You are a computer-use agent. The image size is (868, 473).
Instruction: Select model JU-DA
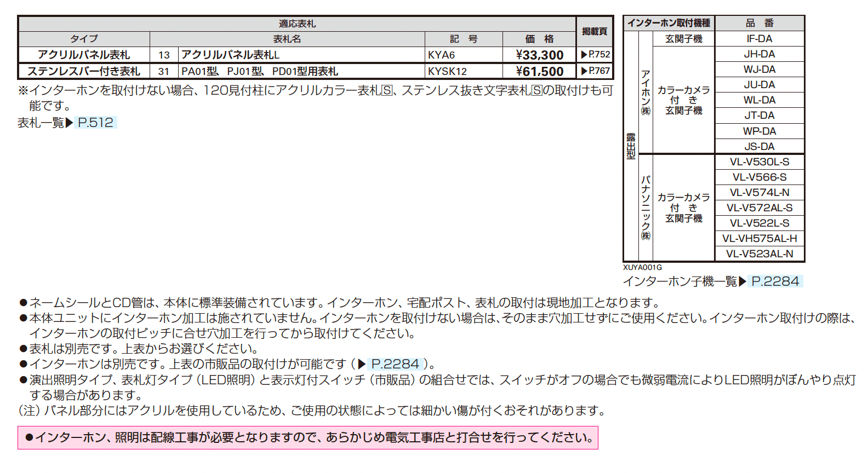(759, 84)
